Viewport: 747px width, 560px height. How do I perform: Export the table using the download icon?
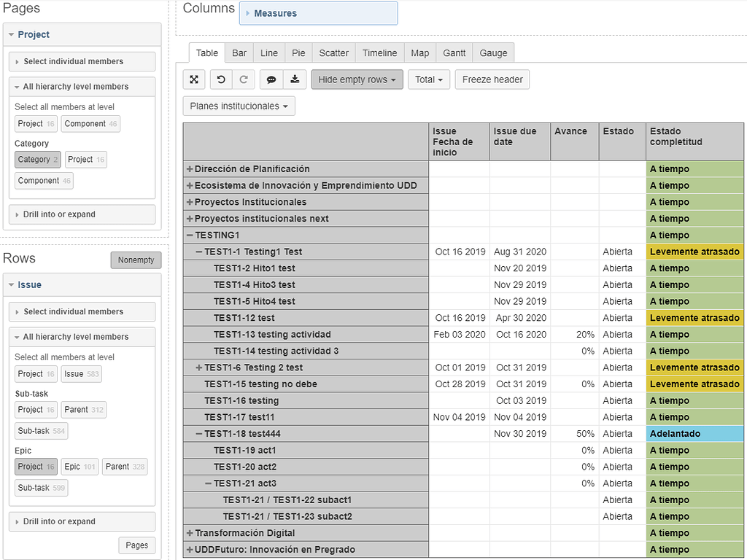[296, 79]
